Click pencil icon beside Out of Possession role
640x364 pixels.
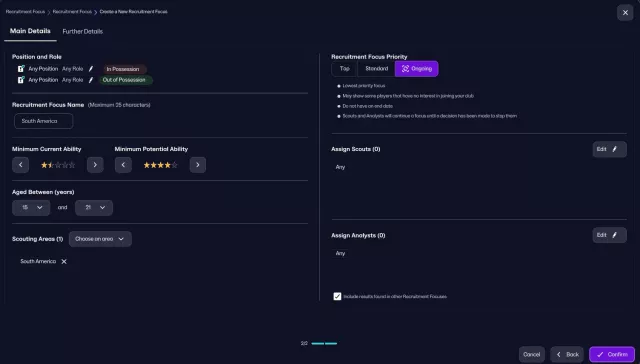point(91,80)
